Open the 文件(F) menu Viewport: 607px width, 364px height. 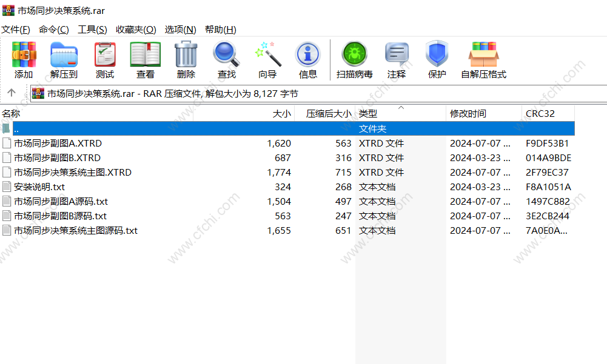pos(16,30)
